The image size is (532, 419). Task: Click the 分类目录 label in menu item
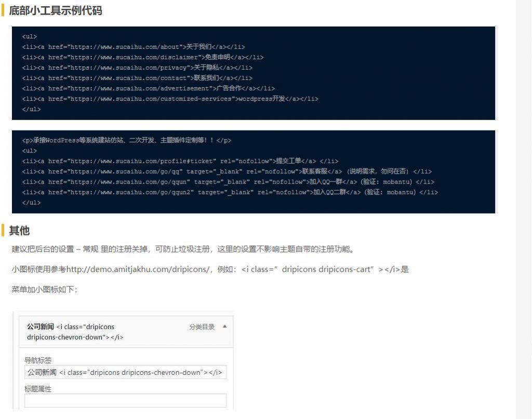[202, 326]
